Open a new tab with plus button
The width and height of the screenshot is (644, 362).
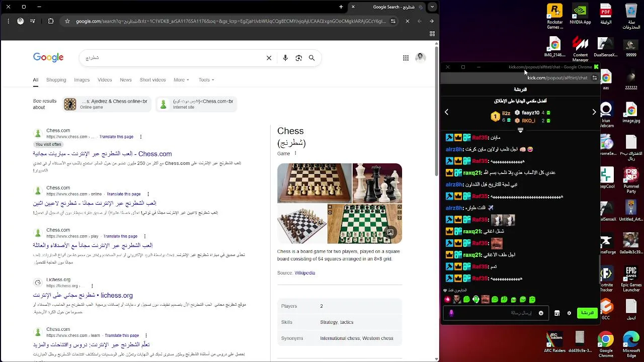pos(341,7)
